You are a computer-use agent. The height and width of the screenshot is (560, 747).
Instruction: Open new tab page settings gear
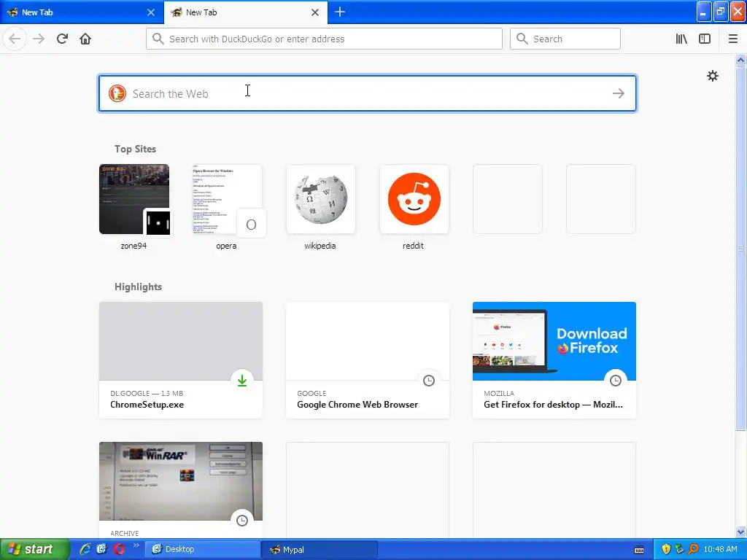click(712, 76)
